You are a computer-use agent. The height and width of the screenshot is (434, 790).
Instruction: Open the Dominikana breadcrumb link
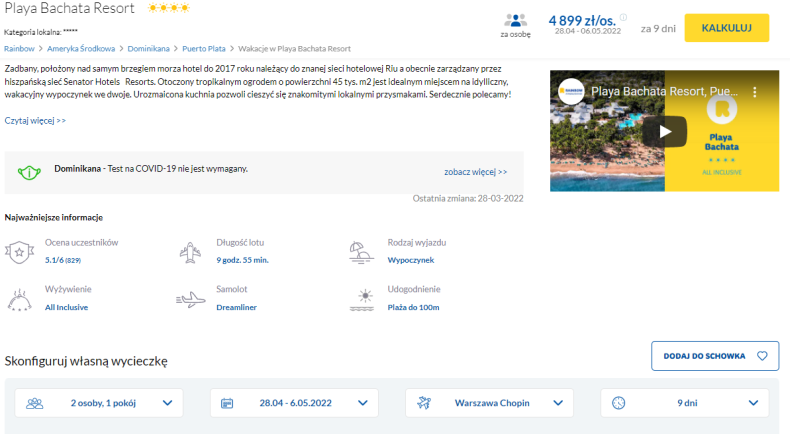149,49
